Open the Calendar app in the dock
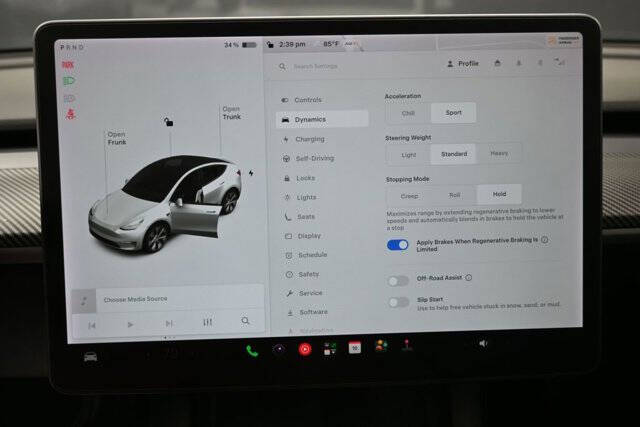The width and height of the screenshot is (640, 427). click(x=355, y=347)
